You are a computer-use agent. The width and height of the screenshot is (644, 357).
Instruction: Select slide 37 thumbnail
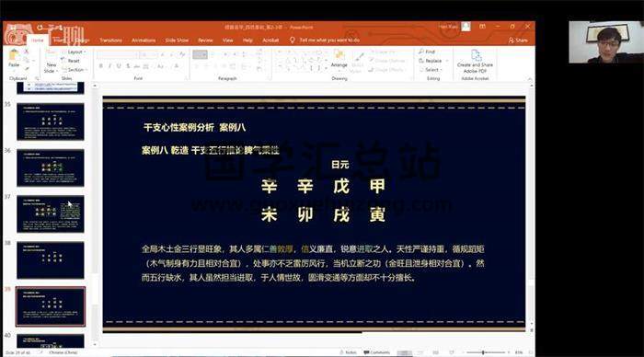pyautogui.click(x=51, y=213)
